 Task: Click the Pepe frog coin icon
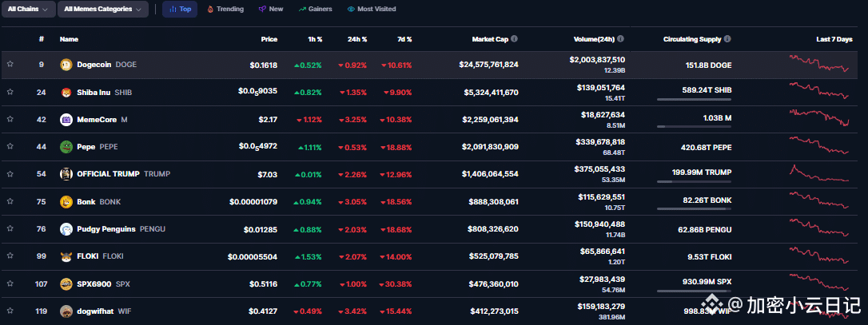66,146
